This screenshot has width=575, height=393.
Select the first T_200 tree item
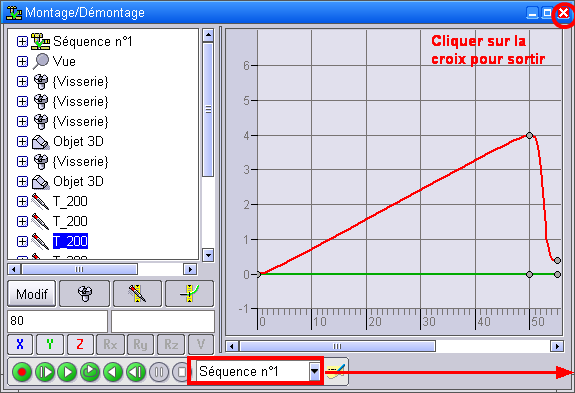(x=70, y=201)
